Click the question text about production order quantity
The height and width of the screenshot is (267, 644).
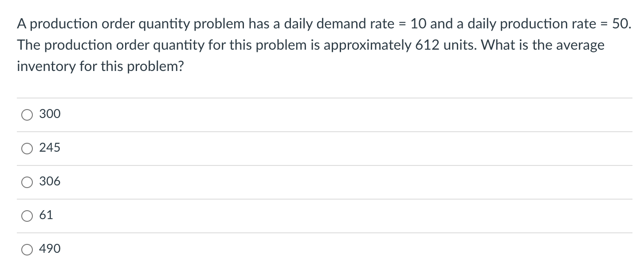tap(310, 44)
